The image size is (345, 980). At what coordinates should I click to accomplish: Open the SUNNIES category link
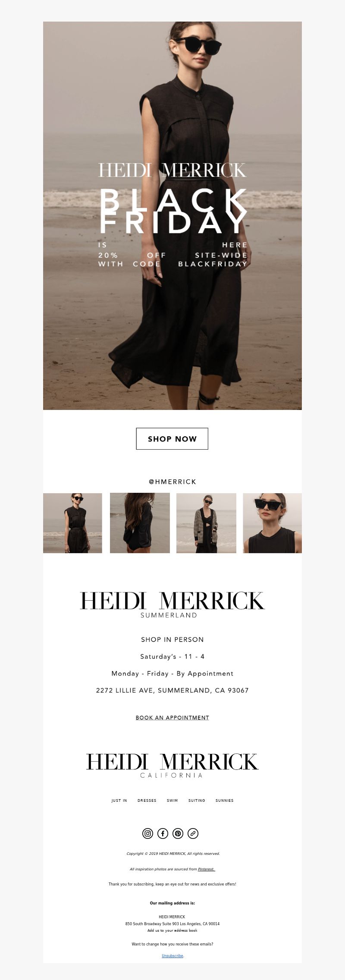coord(225,800)
